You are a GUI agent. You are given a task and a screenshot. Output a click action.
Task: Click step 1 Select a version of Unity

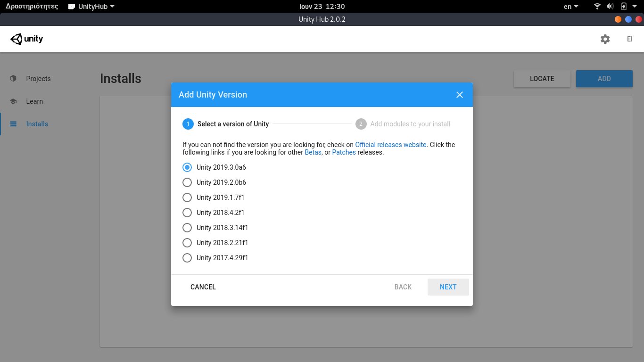[x=226, y=124]
